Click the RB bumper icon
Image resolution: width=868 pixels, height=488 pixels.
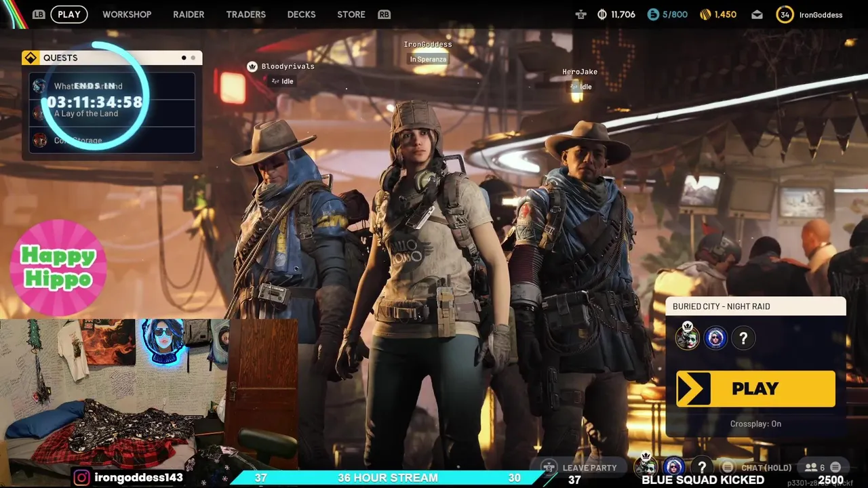pos(384,14)
